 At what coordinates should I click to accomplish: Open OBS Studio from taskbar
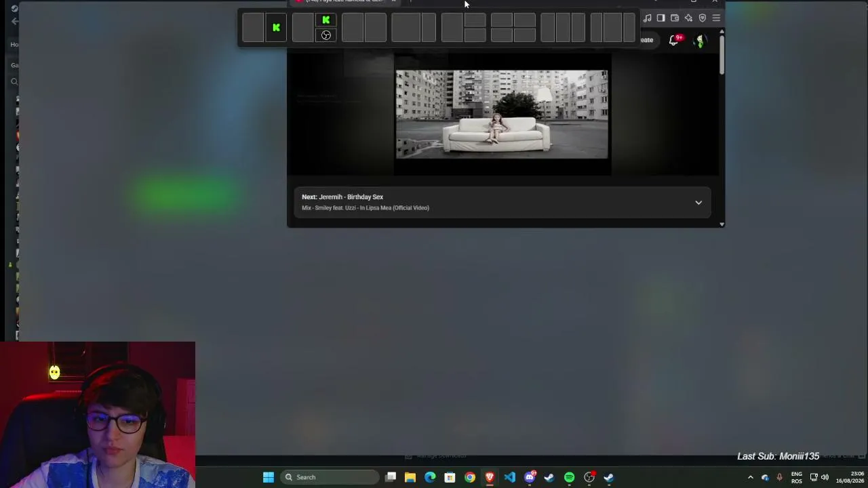(x=589, y=477)
